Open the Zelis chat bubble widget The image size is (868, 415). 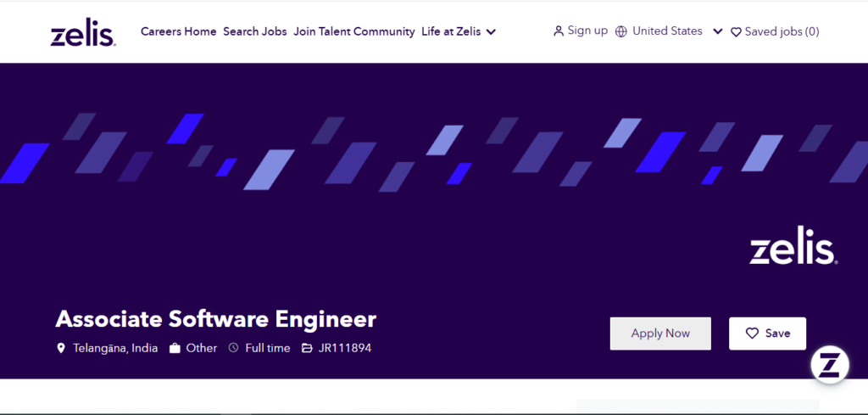point(830,365)
